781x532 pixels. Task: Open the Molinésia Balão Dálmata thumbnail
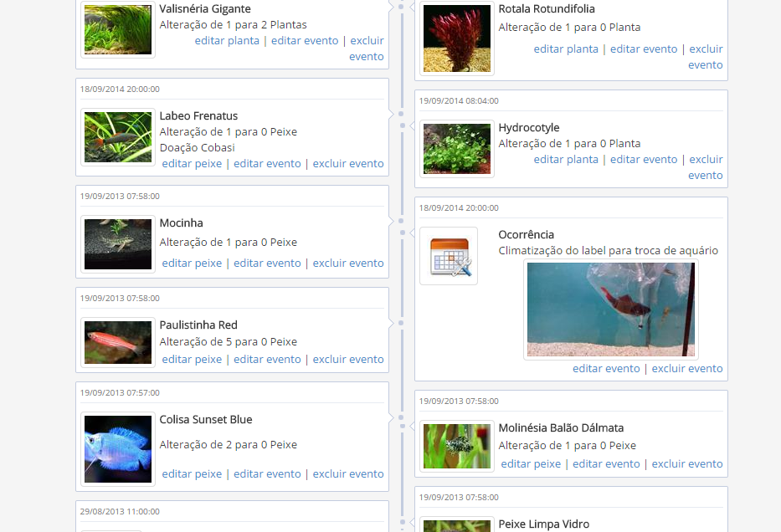click(x=457, y=447)
